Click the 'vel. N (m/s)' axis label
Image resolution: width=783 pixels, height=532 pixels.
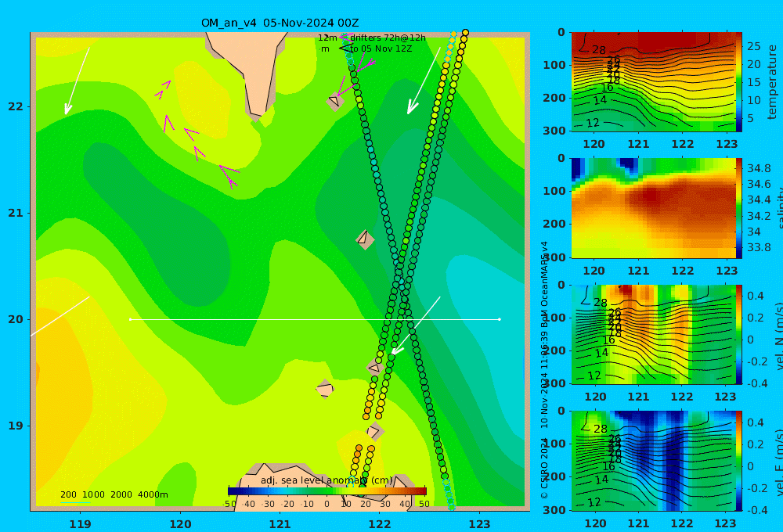pos(778,336)
